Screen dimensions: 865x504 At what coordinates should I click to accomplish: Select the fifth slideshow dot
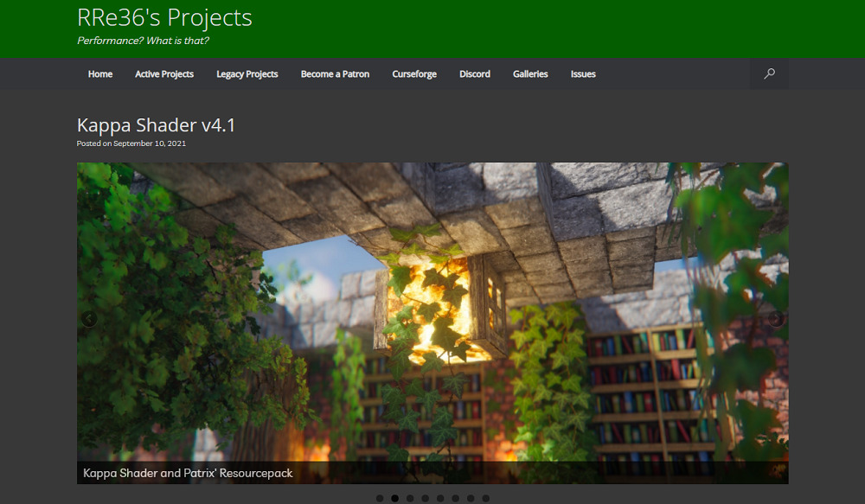(440, 499)
